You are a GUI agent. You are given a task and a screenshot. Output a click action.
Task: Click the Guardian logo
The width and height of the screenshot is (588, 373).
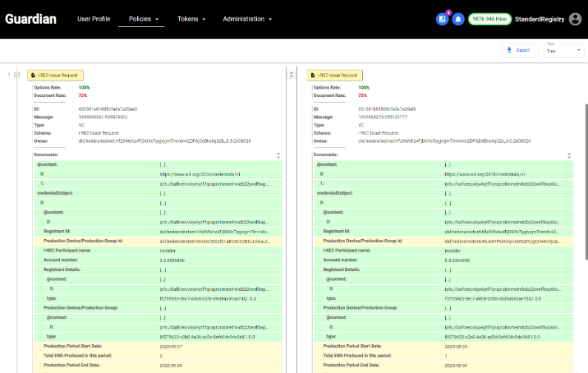coord(31,19)
